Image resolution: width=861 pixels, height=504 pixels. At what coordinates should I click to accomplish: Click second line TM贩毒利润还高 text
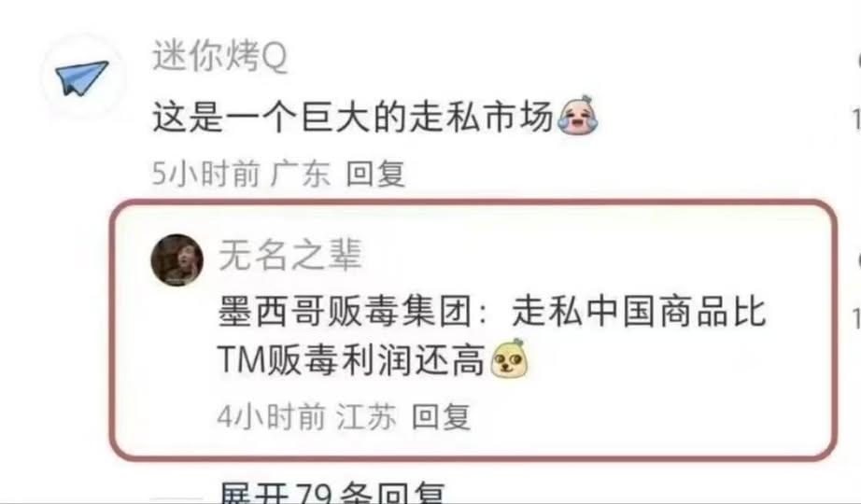pos(351,359)
